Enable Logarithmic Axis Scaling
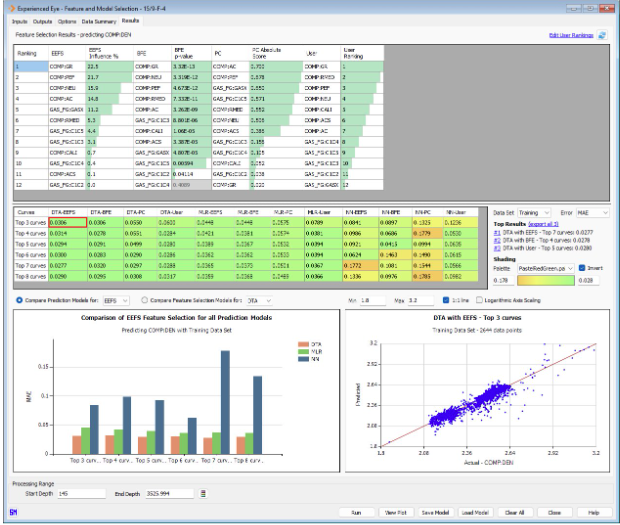The width and height of the screenshot is (620, 525). coord(485,299)
